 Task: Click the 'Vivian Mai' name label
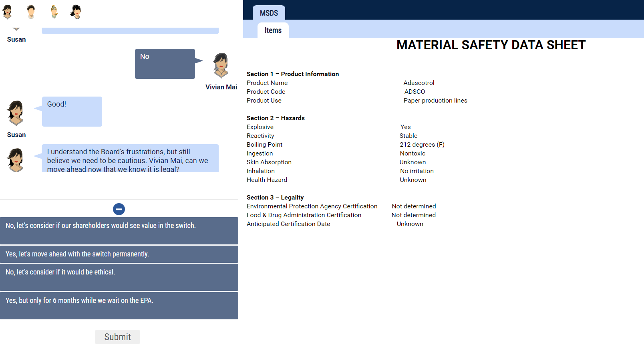tap(221, 87)
